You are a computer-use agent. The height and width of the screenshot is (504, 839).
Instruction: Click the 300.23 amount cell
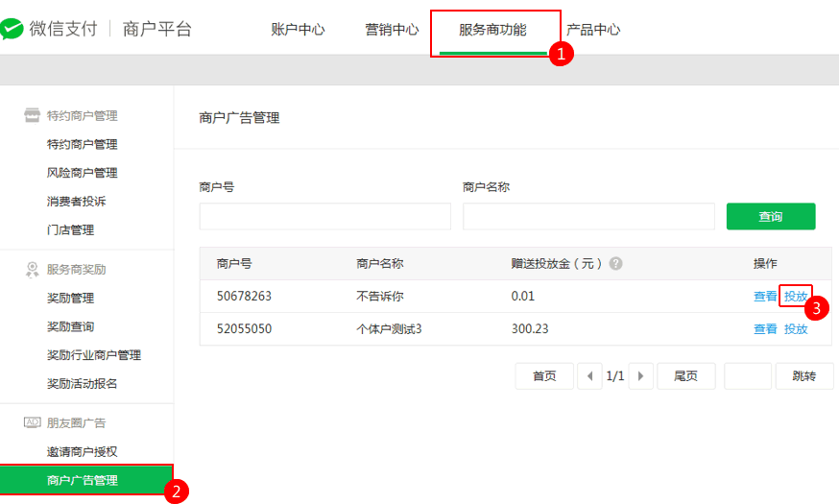[530, 328]
